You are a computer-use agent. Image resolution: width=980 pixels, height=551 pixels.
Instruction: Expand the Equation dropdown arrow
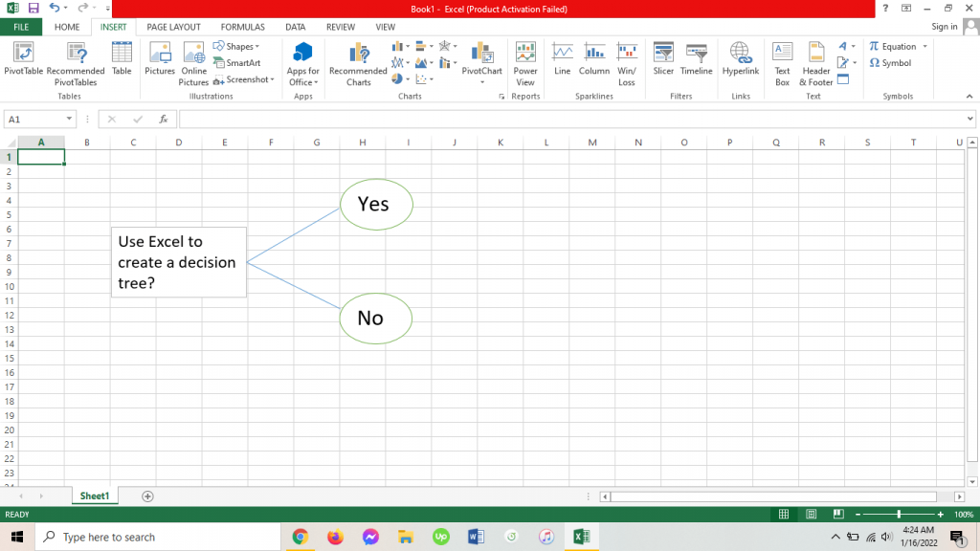(x=924, y=45)
